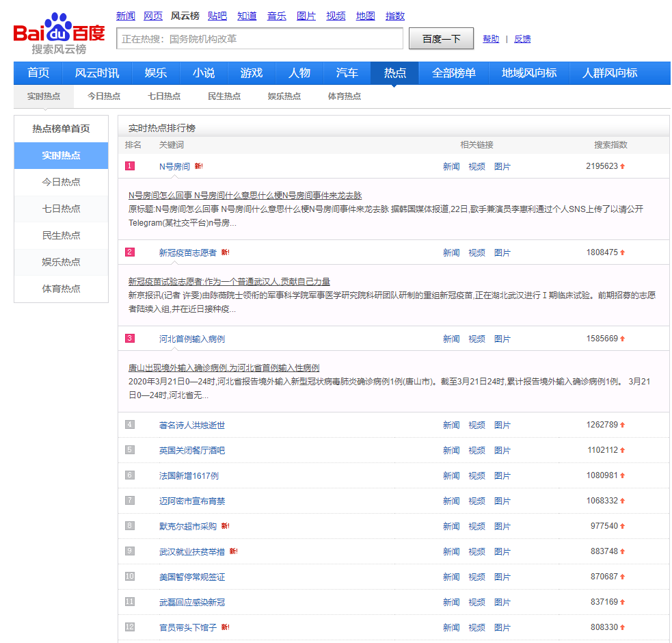Select 实时热点 in the left sidebar
The image size is (672, 643).
click(x=61, y=155)
